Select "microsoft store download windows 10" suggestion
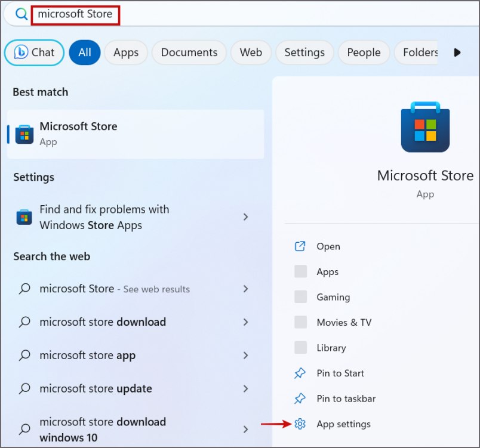The width and height of the screenshot is (480, 448). (136, 430)
